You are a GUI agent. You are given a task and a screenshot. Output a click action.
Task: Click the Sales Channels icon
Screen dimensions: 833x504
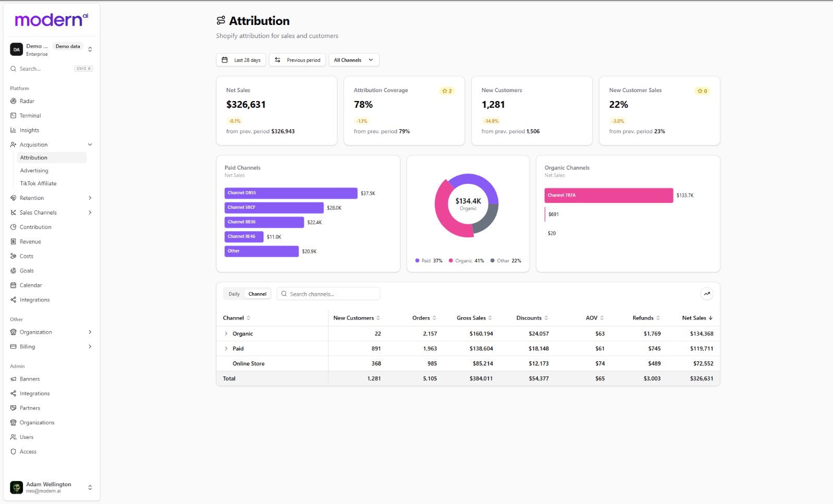[x=13, y=212]
